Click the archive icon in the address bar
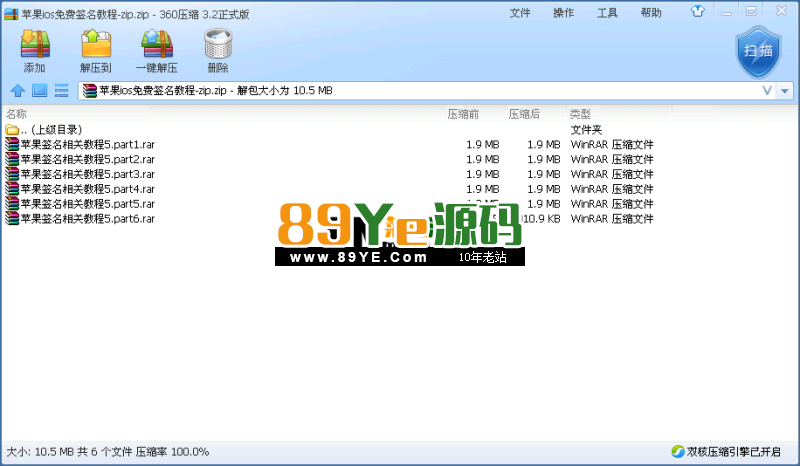Image resolution: width=800 pixels, height=466 pixels. (x=89, y=91)
